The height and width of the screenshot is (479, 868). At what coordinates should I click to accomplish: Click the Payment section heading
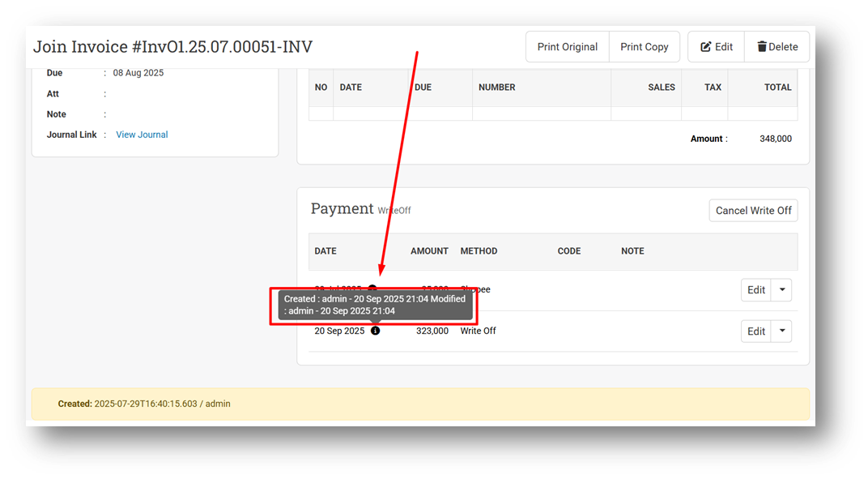[343, 208]
